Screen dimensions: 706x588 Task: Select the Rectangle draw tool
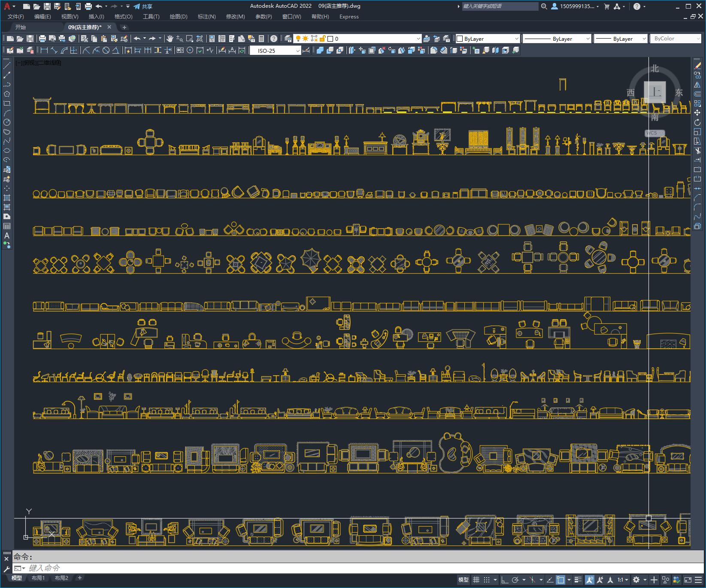click(7, 103)
